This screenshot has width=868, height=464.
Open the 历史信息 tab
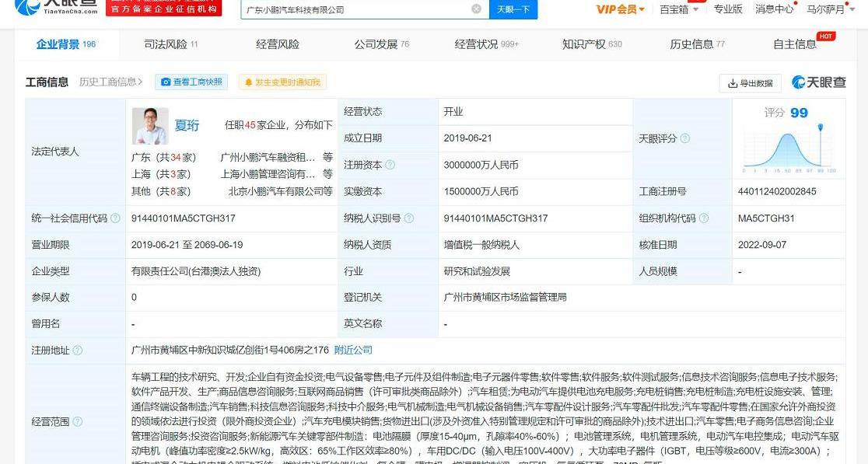click(697, 44)
